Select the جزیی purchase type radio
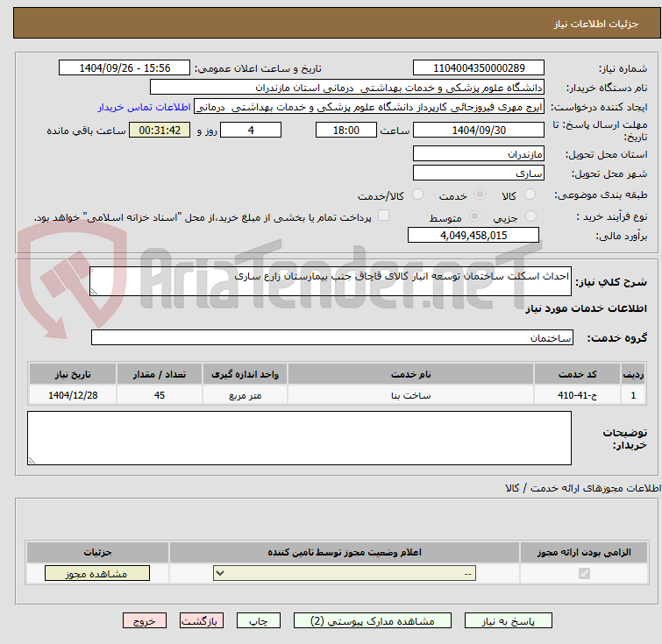The width and height of the screenshot is (662, 644). (530, 216)
